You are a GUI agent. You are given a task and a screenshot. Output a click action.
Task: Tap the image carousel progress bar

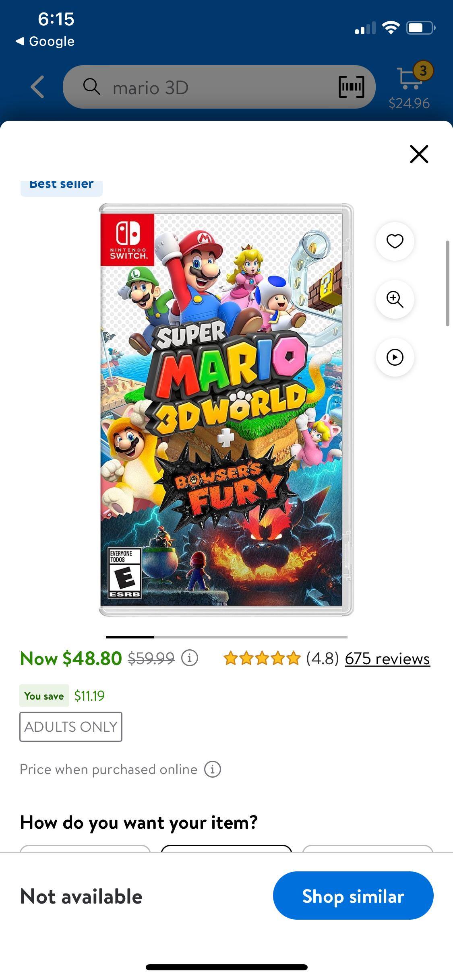226,637
